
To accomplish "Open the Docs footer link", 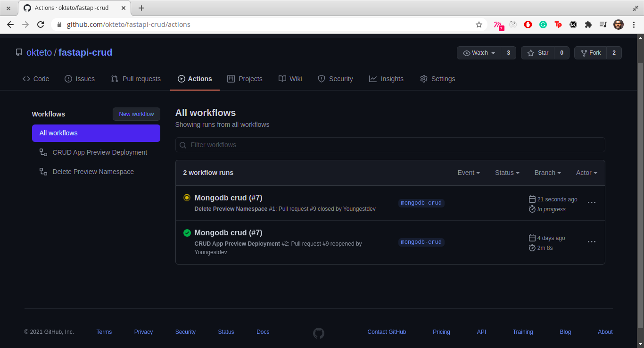I will point(263,332).
